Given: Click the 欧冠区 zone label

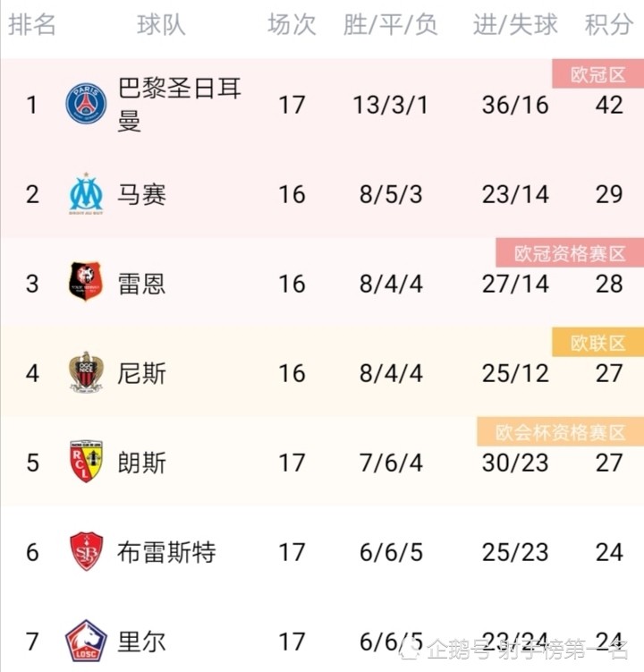Looking at the screenshot, I should [597, 74].
